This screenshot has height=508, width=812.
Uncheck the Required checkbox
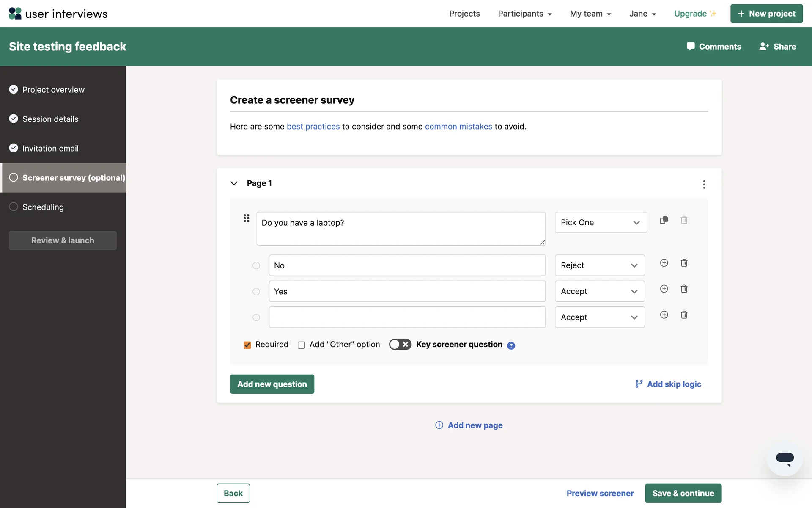pyautogui.click(x=247, y=345)
